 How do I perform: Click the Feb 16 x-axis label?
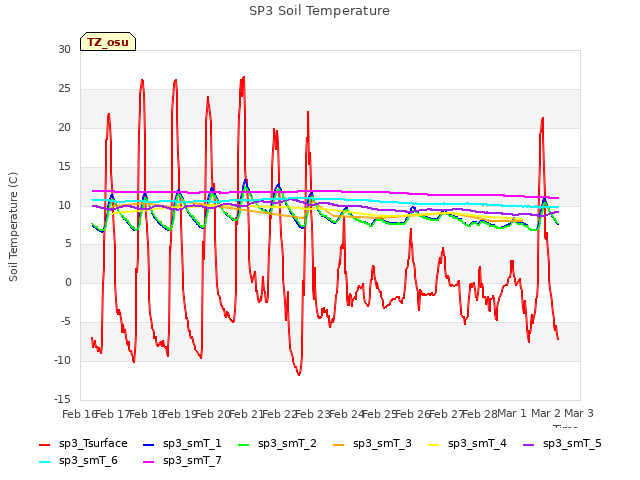[x=80, y=414]
